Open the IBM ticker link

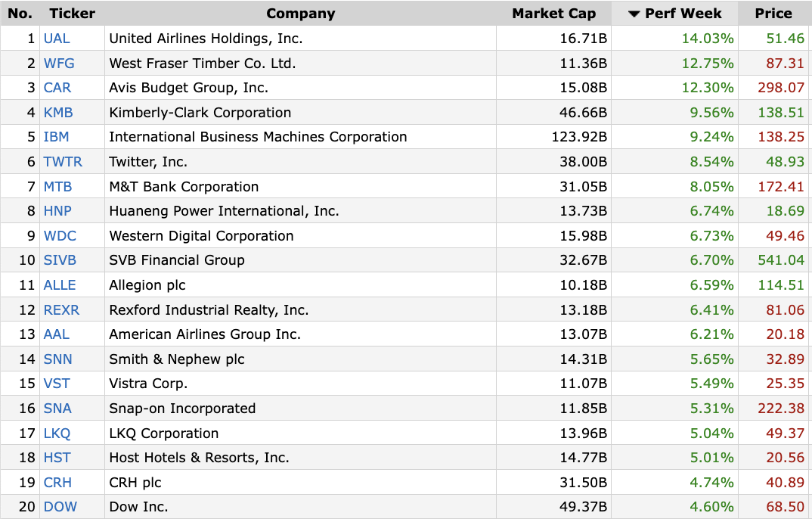(56, 137)
